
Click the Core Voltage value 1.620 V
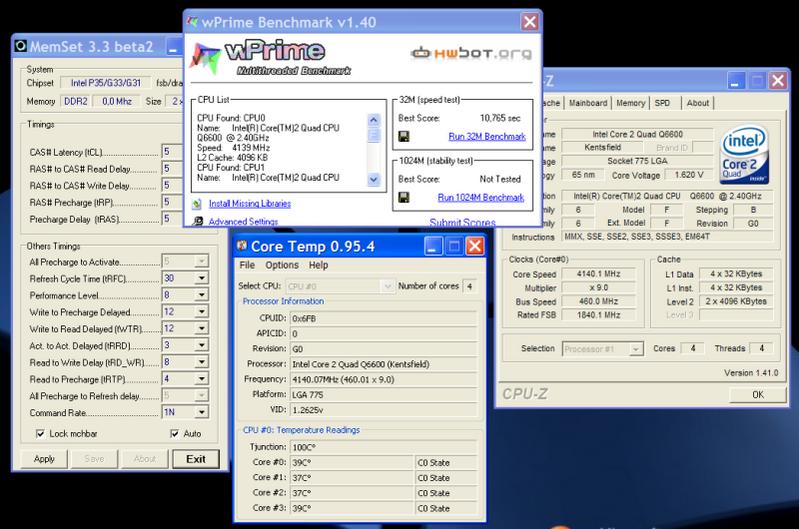(689, 175)
